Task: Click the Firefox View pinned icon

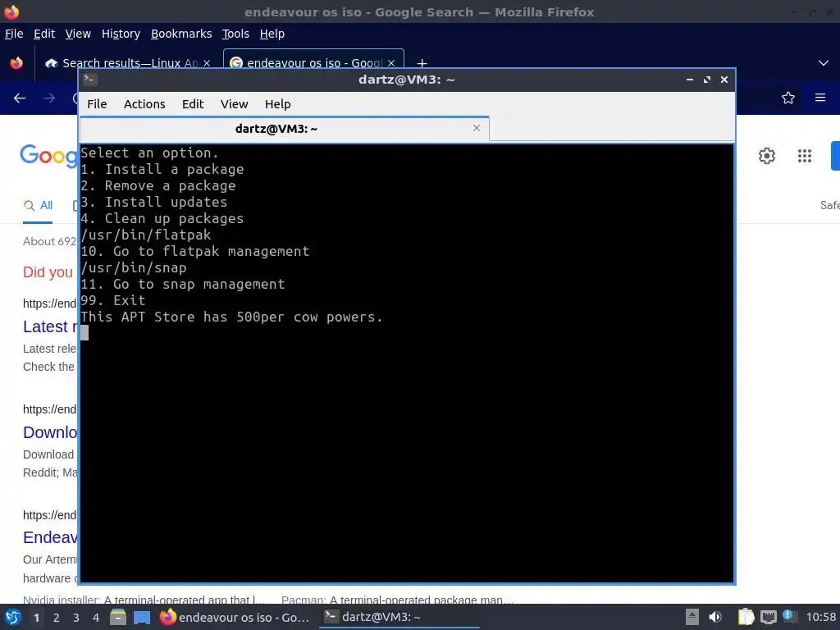Action: coord(16,63)
